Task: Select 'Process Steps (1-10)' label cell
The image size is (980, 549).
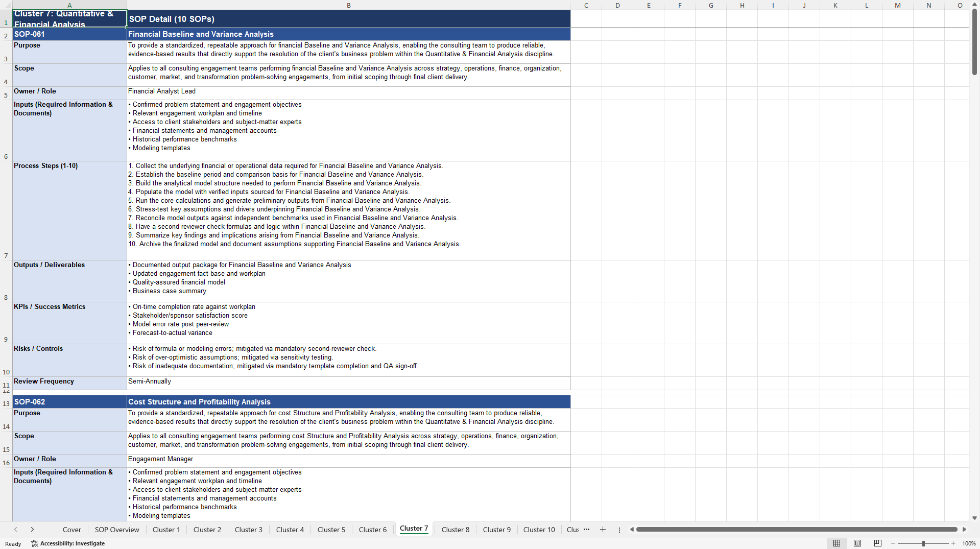Action: 69,211
